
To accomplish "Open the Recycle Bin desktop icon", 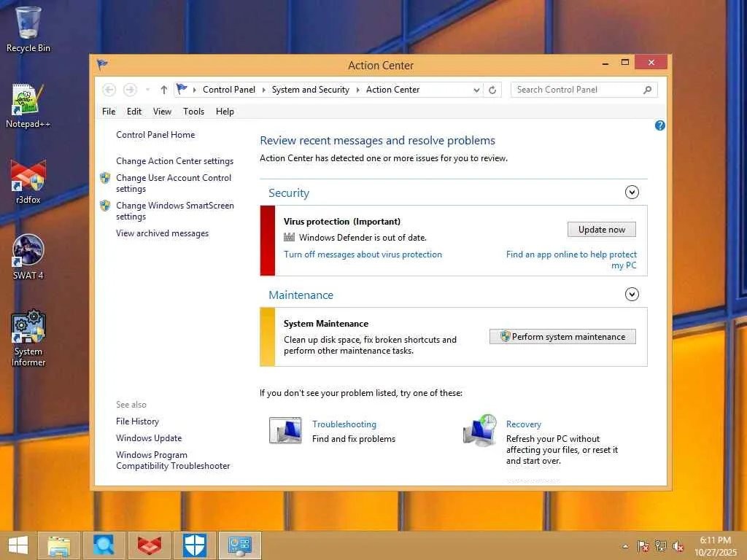I will point(28,29).
